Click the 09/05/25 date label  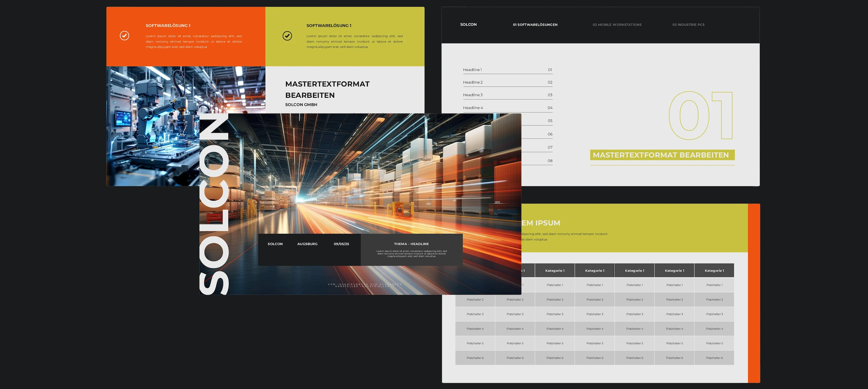coord(341,244)
